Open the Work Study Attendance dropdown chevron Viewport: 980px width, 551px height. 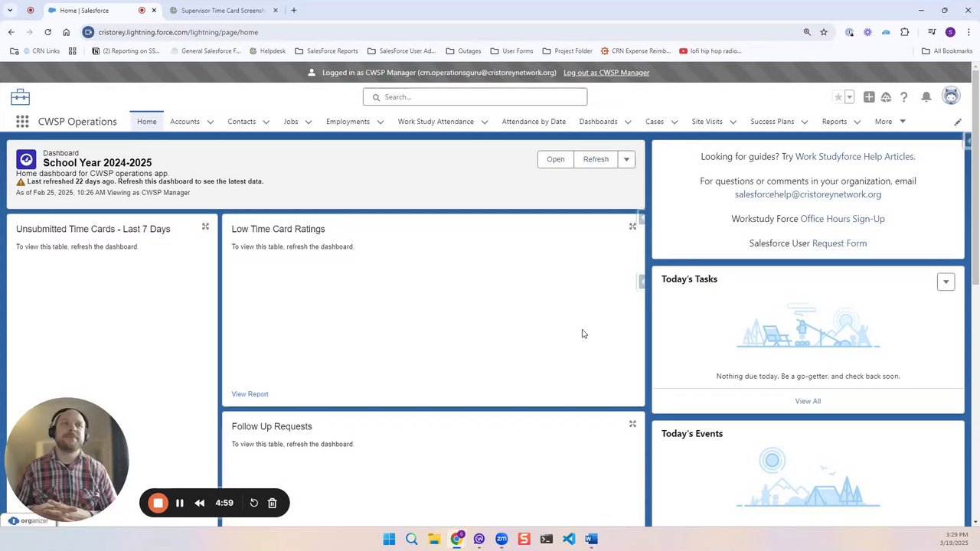484,122
